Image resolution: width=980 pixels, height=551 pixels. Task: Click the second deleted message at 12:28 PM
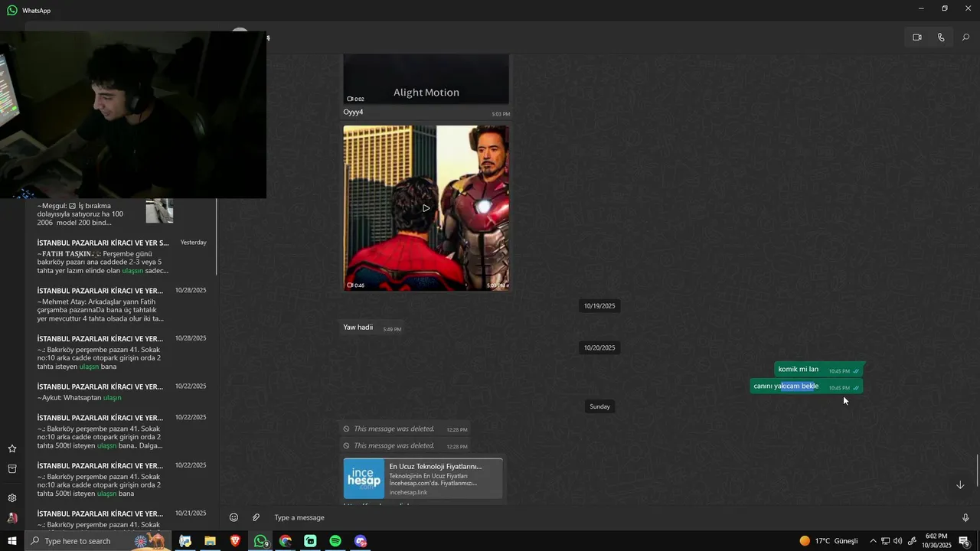click(406, 446)
